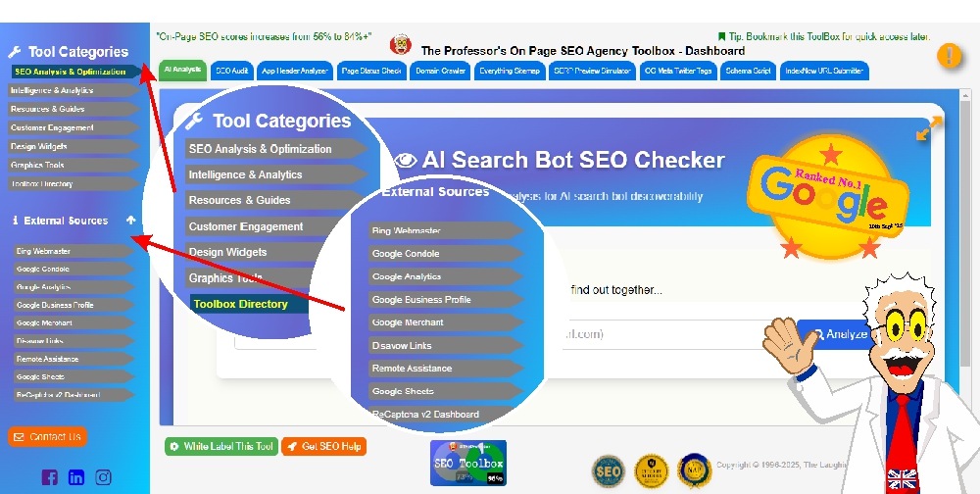
Task: Click the SEO Toolbox badge image
Action: point(468,463)
